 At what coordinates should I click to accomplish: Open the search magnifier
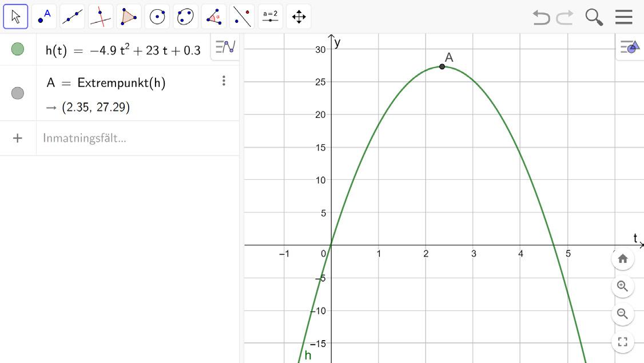coord(594,17)
